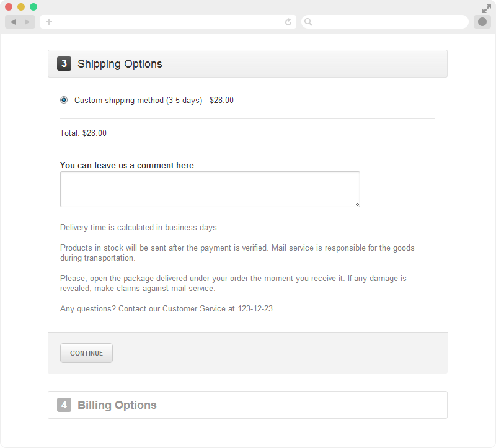Click the step 3 number badge

(64, 64)
